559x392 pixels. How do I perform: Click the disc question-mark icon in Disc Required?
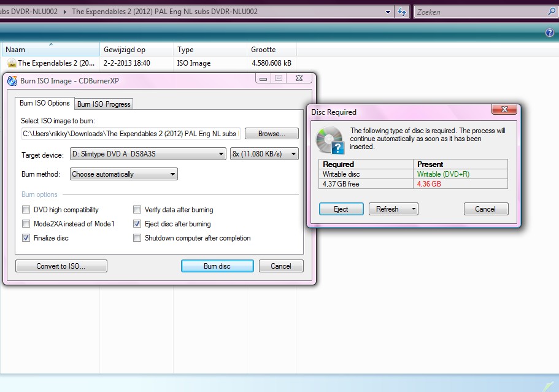point(330,140)
